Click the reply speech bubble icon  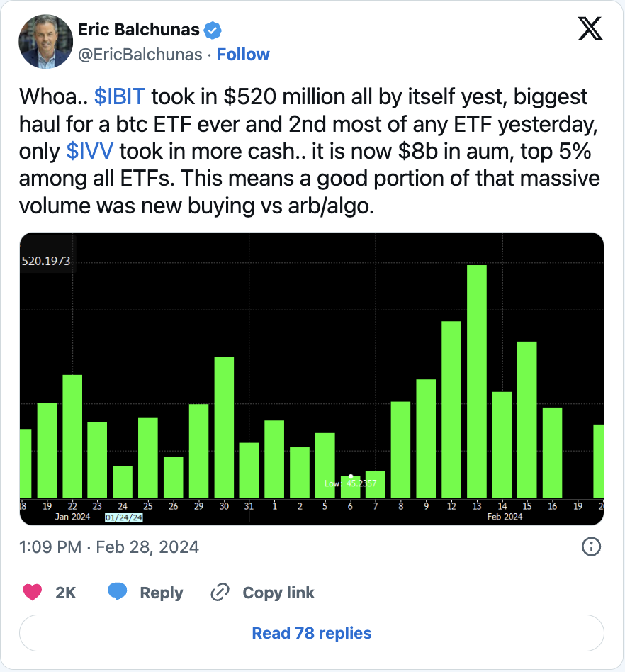(x=118, y=593)
